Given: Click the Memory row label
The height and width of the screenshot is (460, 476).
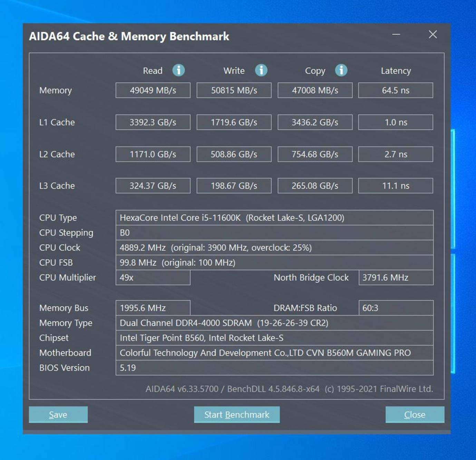Looking at the screenshot, I should click(x=56, y=91).
